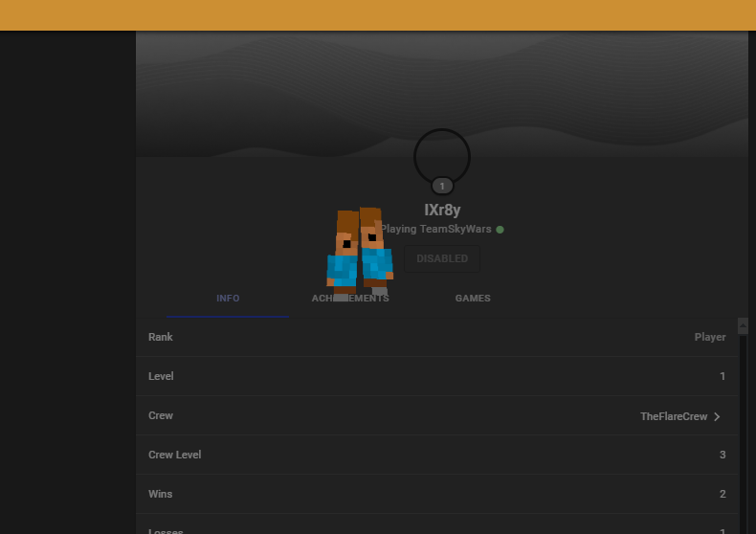Image resolution: width=756 pixels, height=534 pixels.
Task: Select the Crew row label
Action: (x=161, y=415)
